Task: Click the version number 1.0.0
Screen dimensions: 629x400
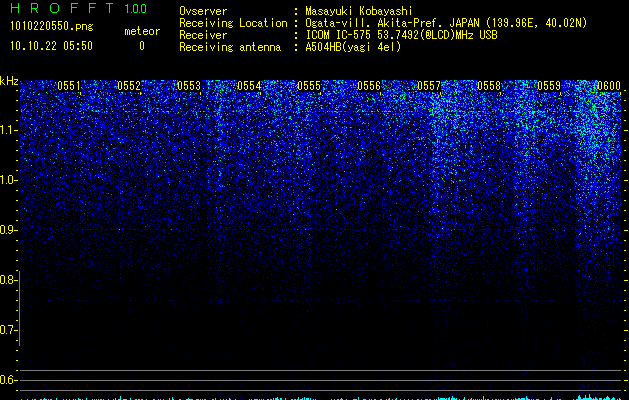Action: point(136,9)
